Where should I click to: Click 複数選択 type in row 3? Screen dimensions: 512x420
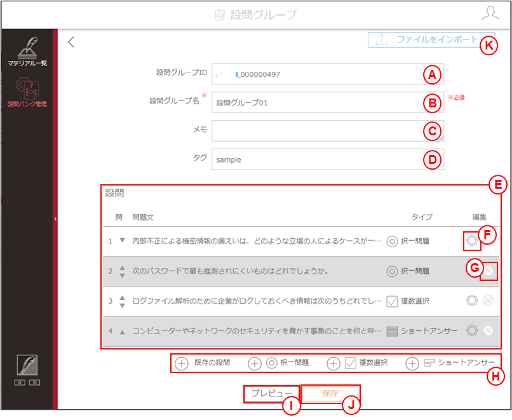point(408,301)
